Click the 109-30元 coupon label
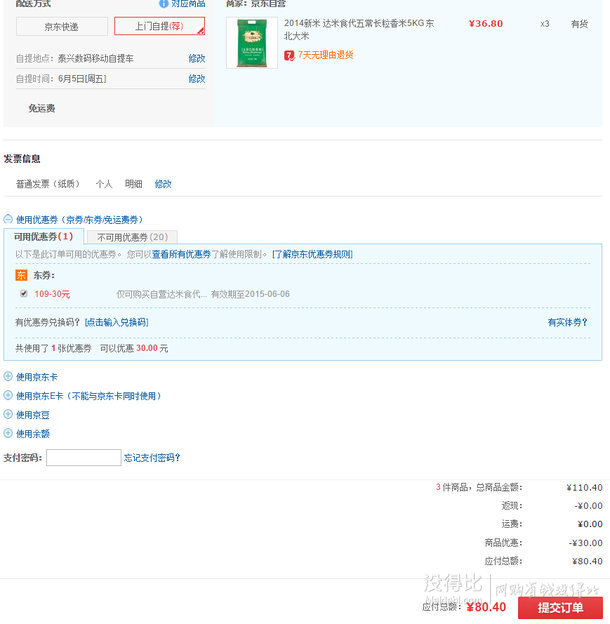 coord(52,294)
